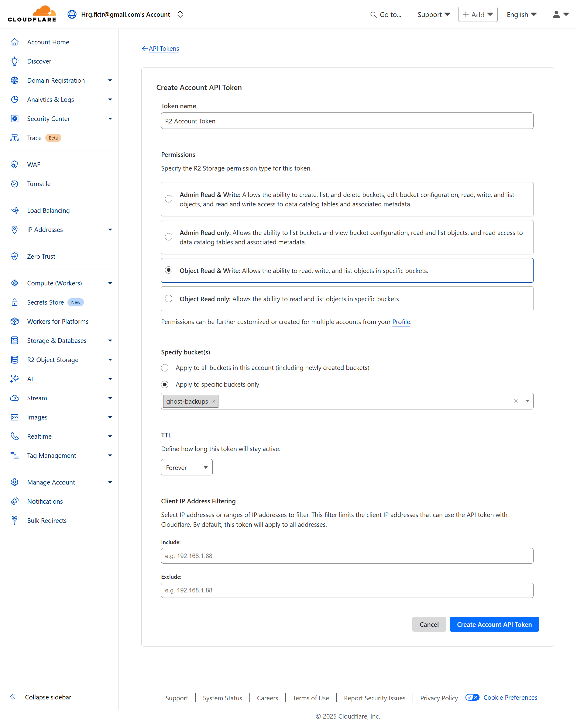The image size is (577, 728).
Task: Expand Domain Registration submenu arrow
Action: (x=110, y=80)
